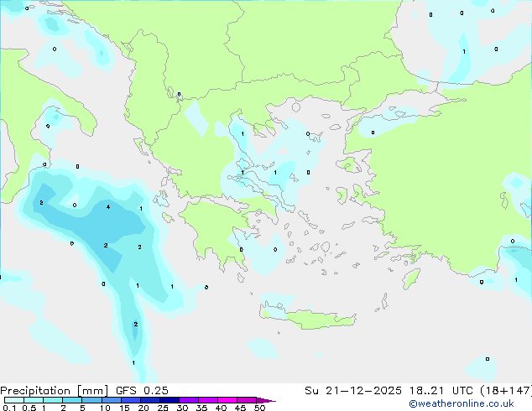Screen dimensions: 532x411
Task: Choose the 15–20 mm blue legend swatch
Action: 131,400
